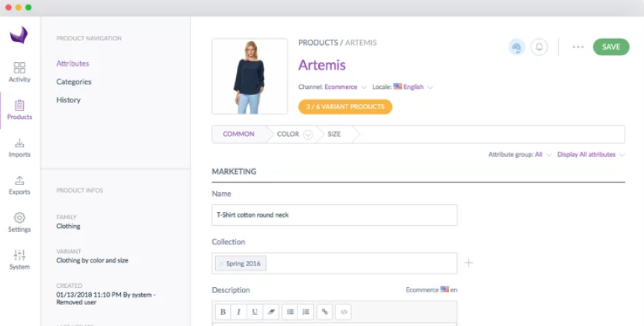The height and width of the screenshot is (326, 644).
Task: Apply italic formatting in Description editor
Action: click(238, 312)
